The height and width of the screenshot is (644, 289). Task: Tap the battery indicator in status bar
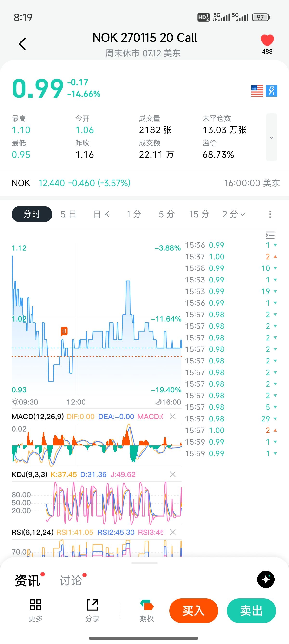[261, 17]
